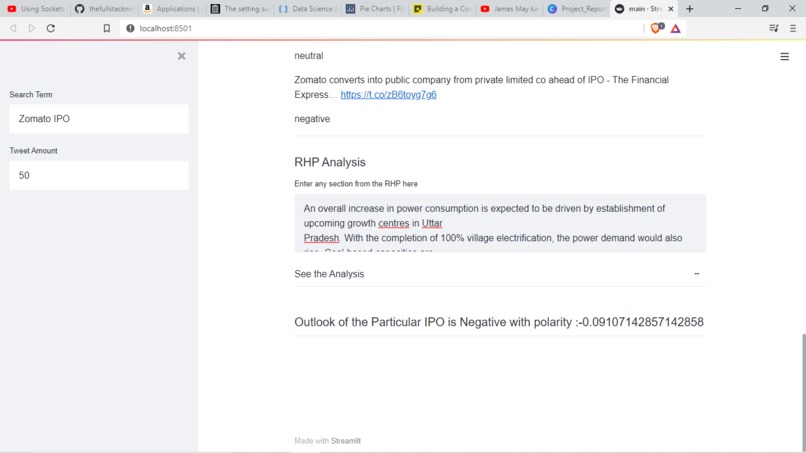
Task: Click the Tweet Amount input field
Action: tap(99, 175)
